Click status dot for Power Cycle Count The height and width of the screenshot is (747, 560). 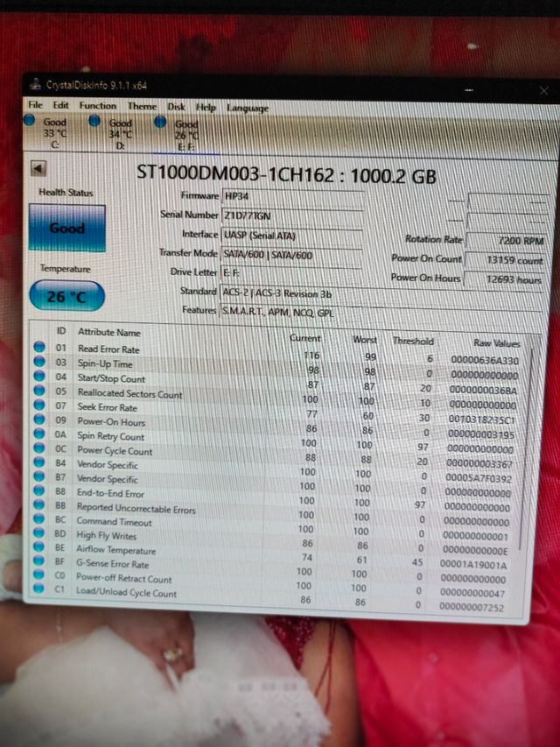click(39, 447)
